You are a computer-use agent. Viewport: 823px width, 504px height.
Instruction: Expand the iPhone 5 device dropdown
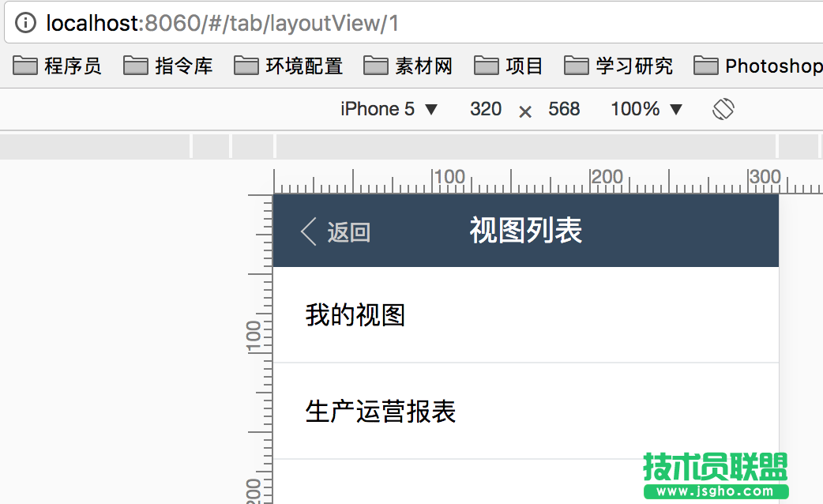(x=389, y=109)
